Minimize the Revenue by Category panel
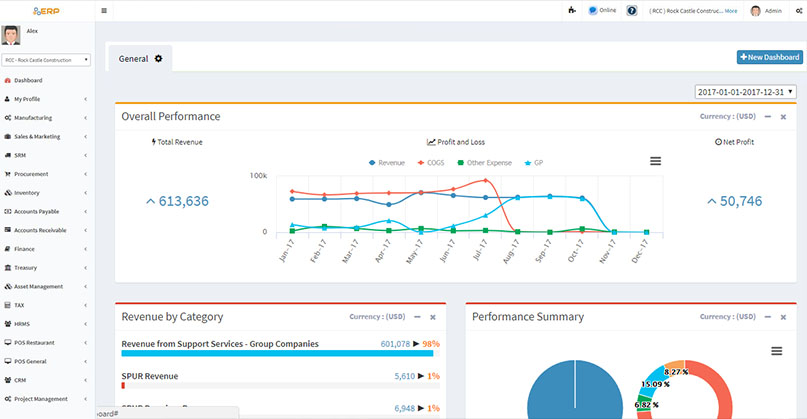This screenshot has width=807, height=419. [x=417, y=317]
